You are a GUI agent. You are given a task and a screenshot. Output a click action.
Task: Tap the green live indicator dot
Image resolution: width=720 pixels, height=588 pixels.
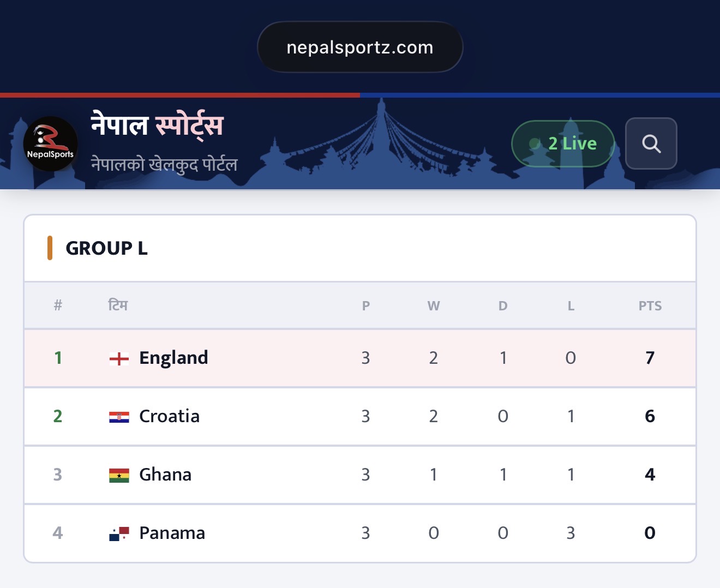(535, 143)
